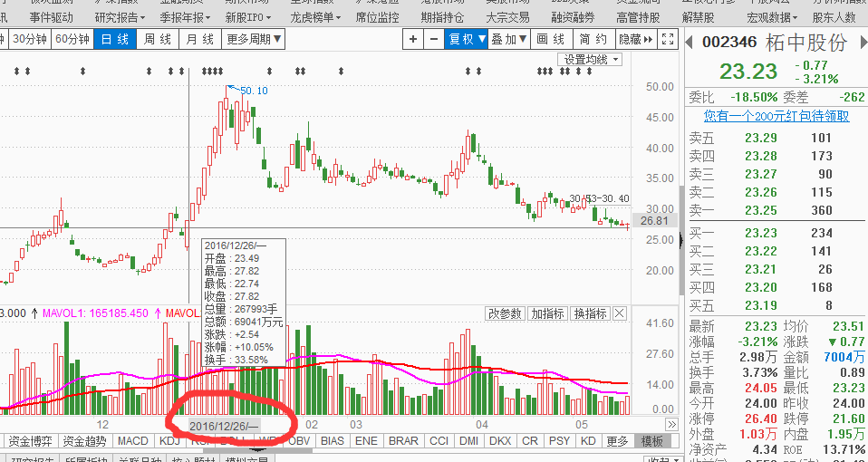
Task: Open the 模板 template tab
Action: point(652,441)
